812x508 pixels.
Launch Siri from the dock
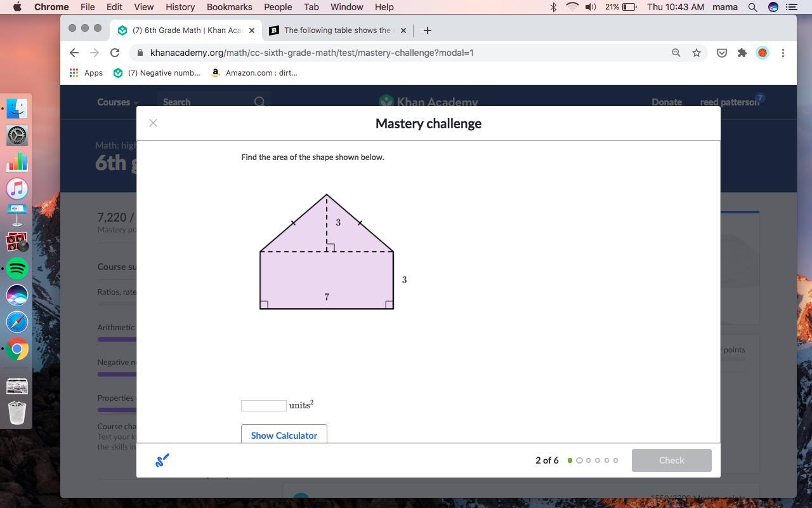pos(17,295)
